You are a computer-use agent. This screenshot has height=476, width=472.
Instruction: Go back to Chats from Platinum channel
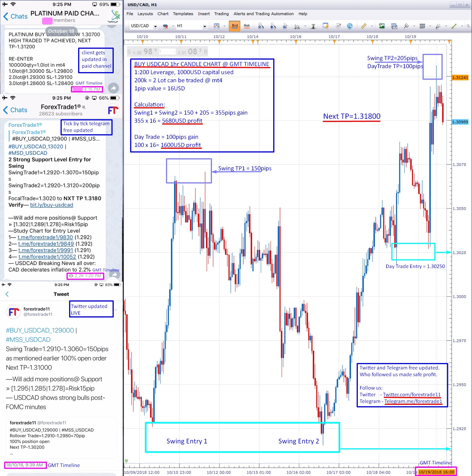[15, 16]
